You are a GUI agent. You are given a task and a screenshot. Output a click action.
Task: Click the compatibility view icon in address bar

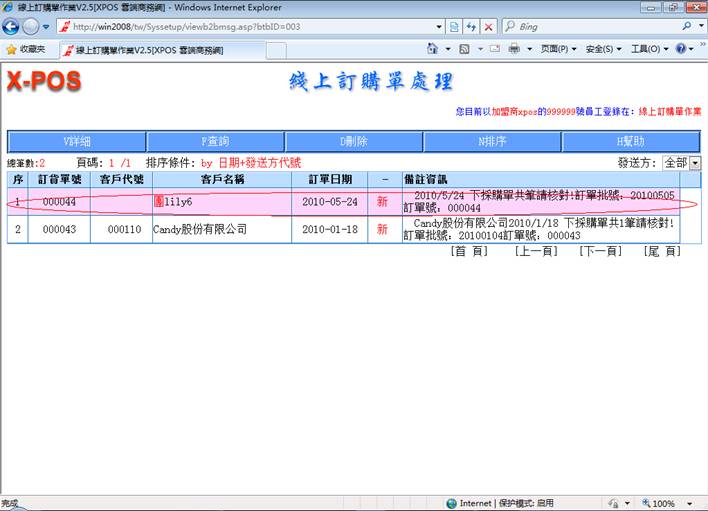point(453,26)
